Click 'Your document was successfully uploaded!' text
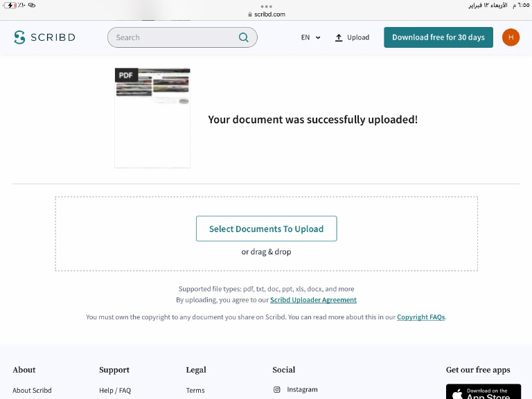 point(313,119)
